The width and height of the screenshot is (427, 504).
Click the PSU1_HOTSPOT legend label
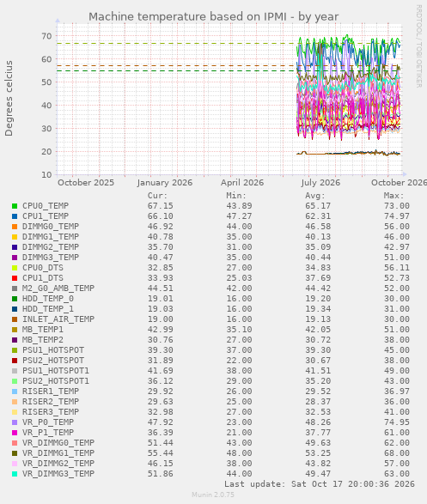pos(53,350)
